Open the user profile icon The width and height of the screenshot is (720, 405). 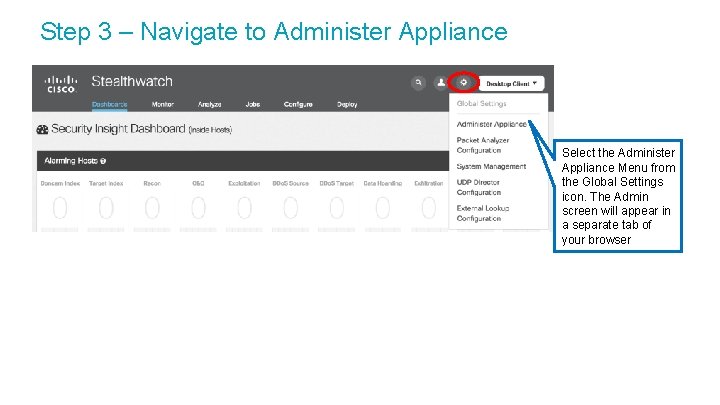pos(441,83)
